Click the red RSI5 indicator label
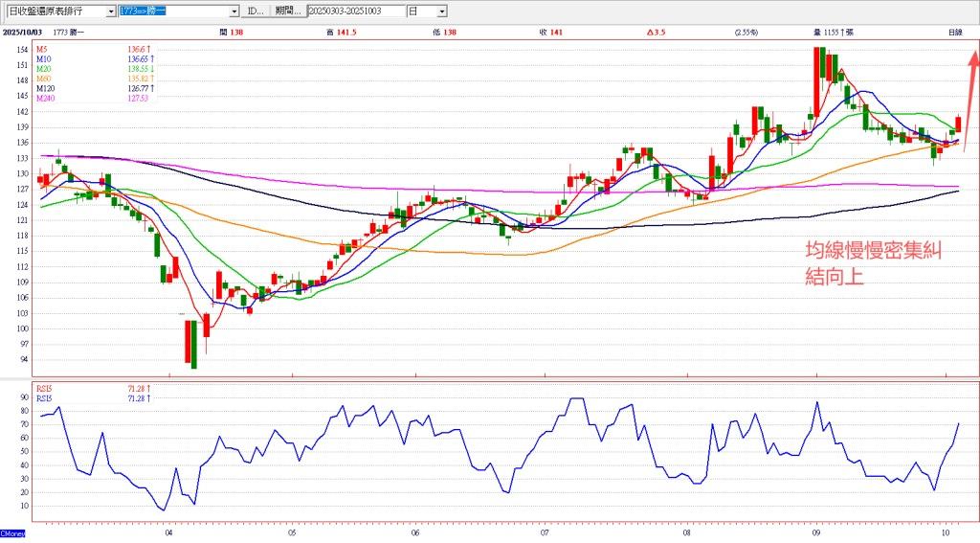The height and width of the screenshot is (543, 980). pos(45,388)
